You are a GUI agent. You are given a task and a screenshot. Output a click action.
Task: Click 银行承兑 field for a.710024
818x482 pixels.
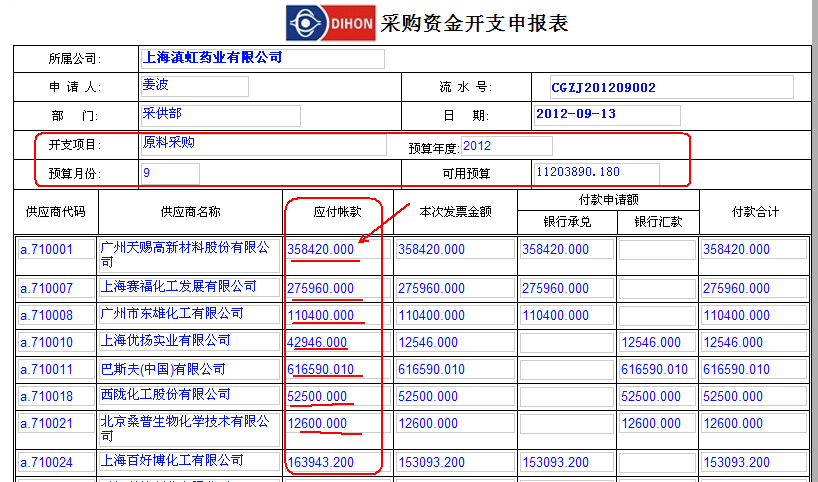pyautogui.click(x=567, y=463)
